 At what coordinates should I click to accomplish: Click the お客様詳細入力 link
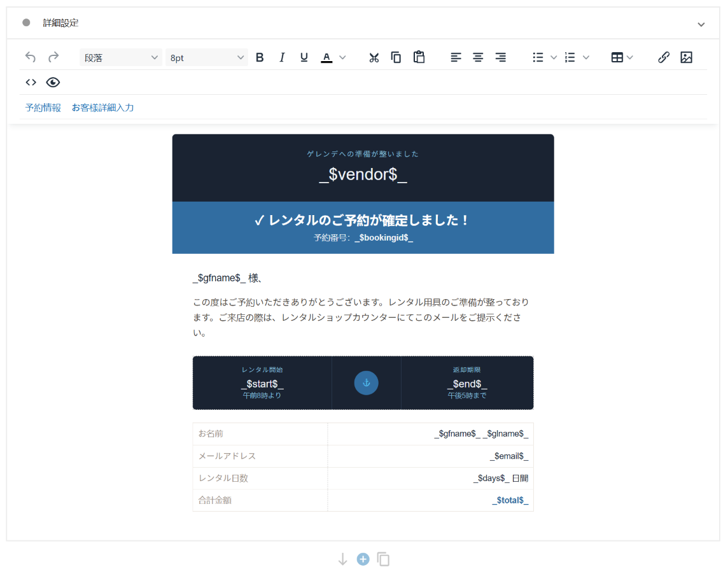tap(102, 108)
